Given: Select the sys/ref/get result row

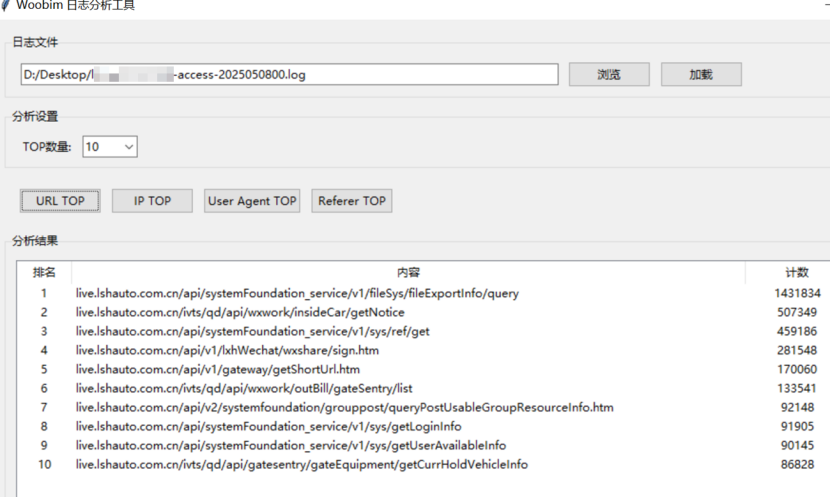Looking at the screenshot, I should (423, 331).
